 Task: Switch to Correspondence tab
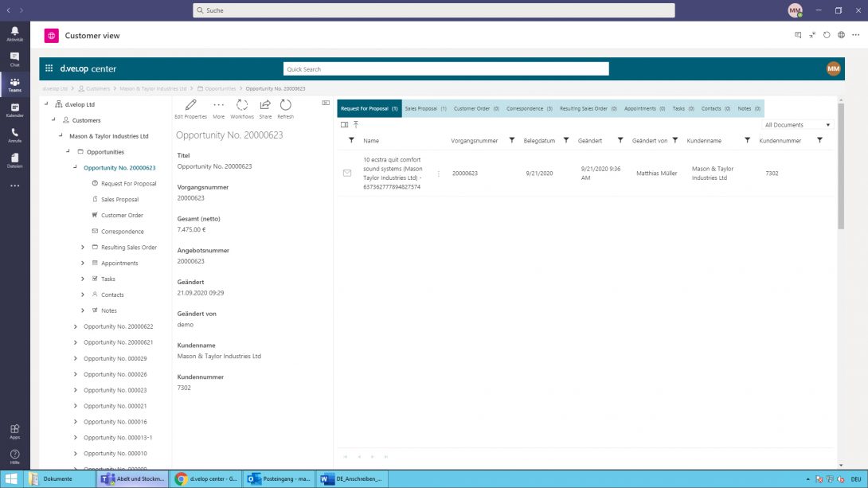(x=530, y=108)
